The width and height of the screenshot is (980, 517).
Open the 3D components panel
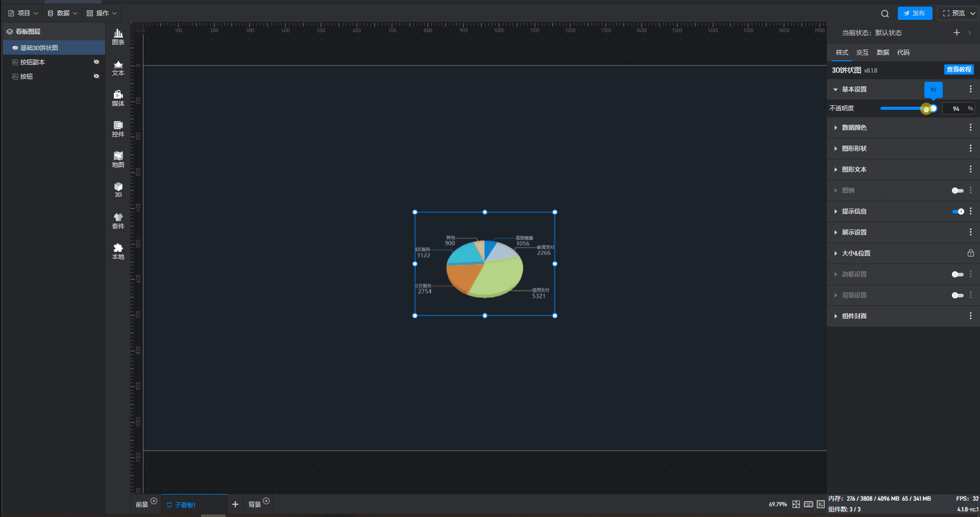[118, 190]
